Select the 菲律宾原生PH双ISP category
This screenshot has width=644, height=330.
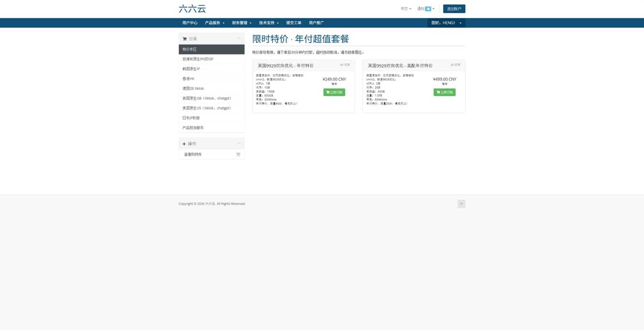(x=211, y=59)
